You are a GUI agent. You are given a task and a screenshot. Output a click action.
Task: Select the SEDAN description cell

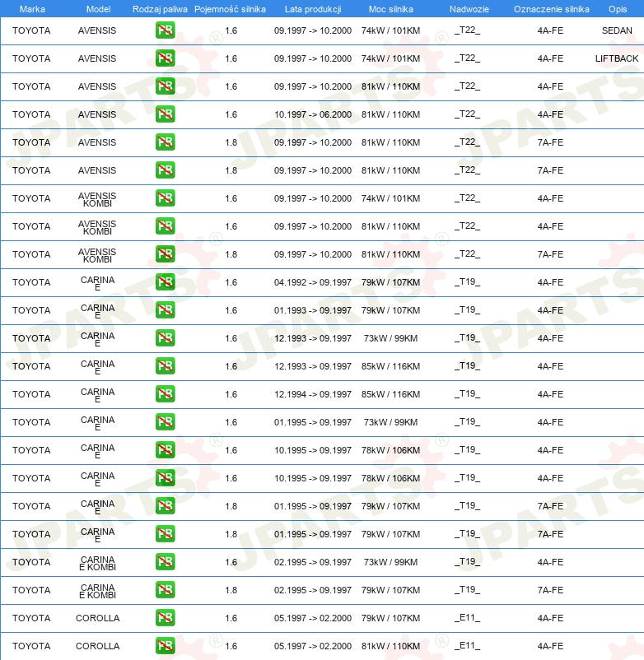(x=617, y=30)
